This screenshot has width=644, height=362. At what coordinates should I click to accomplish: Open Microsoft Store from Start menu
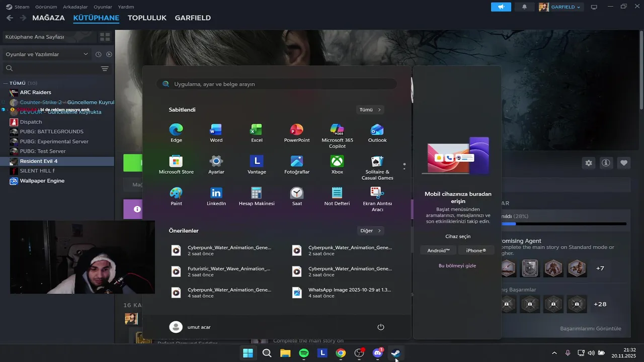click(x=176, y=165)
